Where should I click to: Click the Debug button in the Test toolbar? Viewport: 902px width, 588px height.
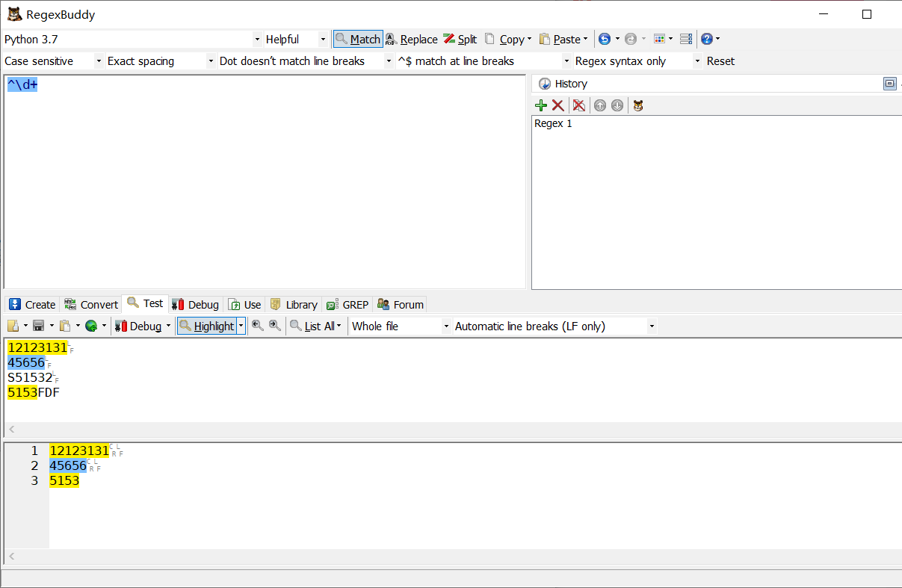pyautogui.click(x=138, y=326)
